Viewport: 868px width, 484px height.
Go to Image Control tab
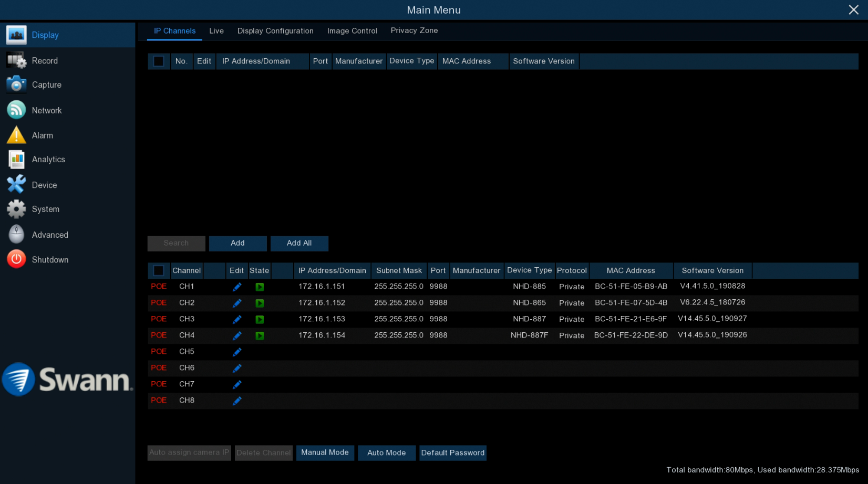[x=352, y=31]
